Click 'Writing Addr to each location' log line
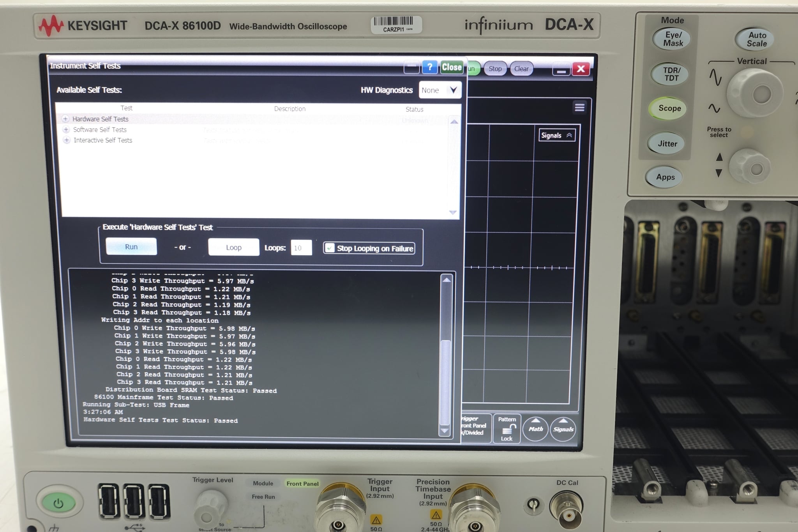Screen dimensions: 798x532 pyautogui.click(x=160, y=320)
